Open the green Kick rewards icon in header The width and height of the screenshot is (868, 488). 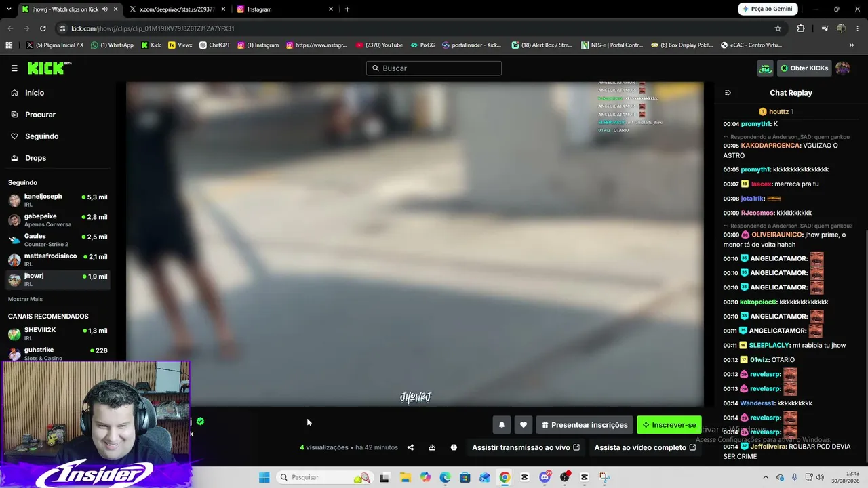click(x=765, y=68)
